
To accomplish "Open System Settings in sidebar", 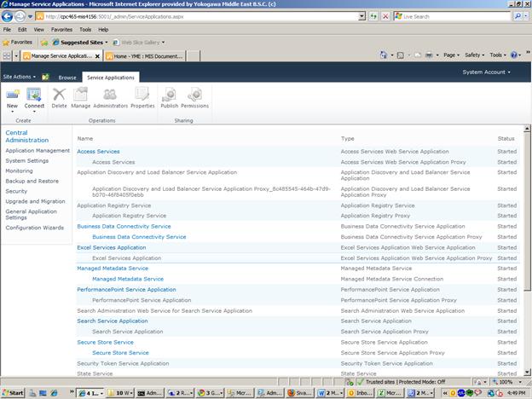I will coord(26,160).
